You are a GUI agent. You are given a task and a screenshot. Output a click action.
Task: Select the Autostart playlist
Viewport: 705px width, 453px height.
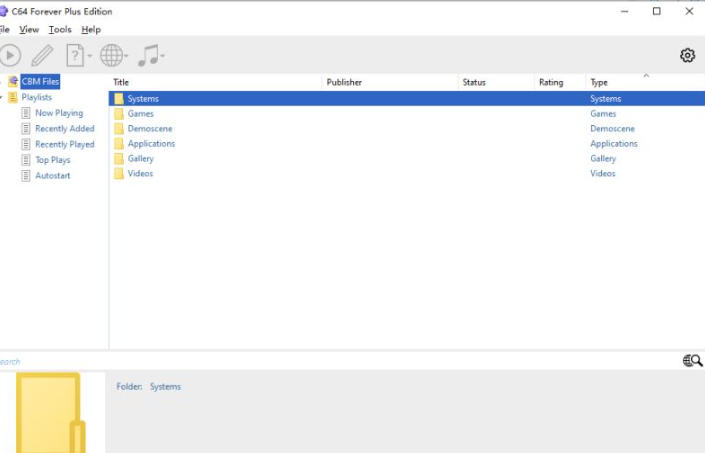52,176
